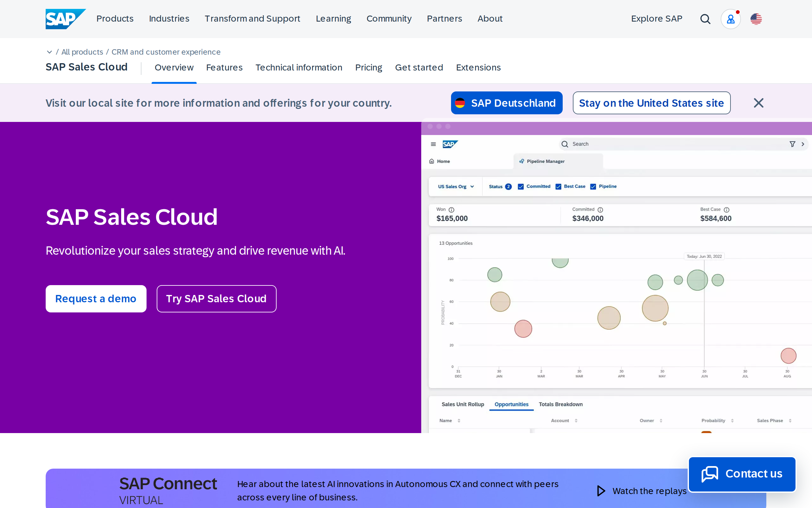812x508 pixels.
Task: Click the Watch the replays link
Action: (x=642, y=491)
